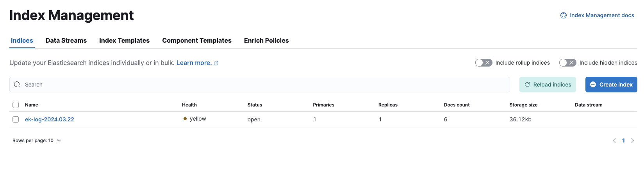Open the ek-log-2024.03.22 index link
The width and height of the screenshot is (644, 175).
point(50,119)
